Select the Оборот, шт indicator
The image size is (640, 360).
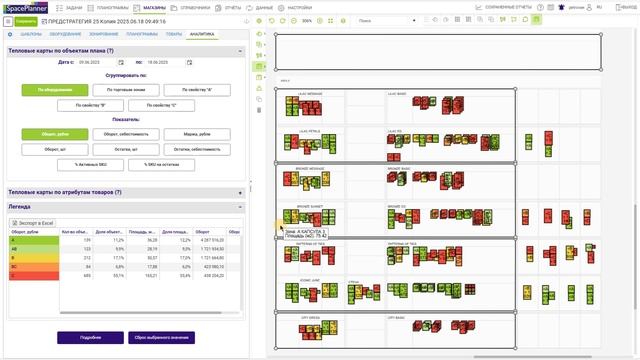[x=55, y=149]
